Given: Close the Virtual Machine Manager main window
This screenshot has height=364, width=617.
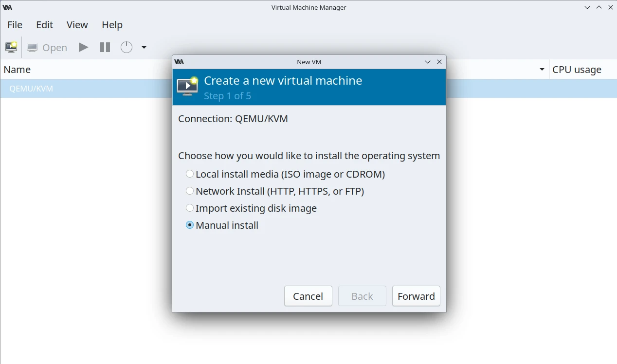Looking at the screenshot, I should pos(611,7).
